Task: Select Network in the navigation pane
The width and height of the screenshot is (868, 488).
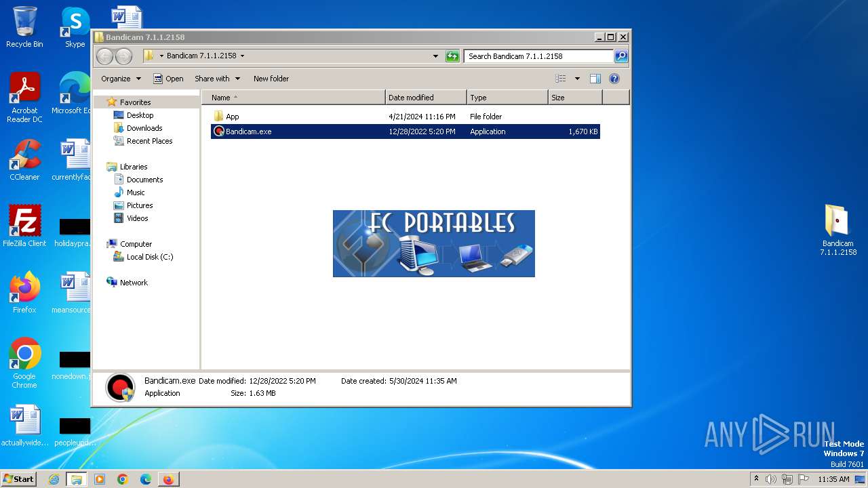Action: coord(134,283)
